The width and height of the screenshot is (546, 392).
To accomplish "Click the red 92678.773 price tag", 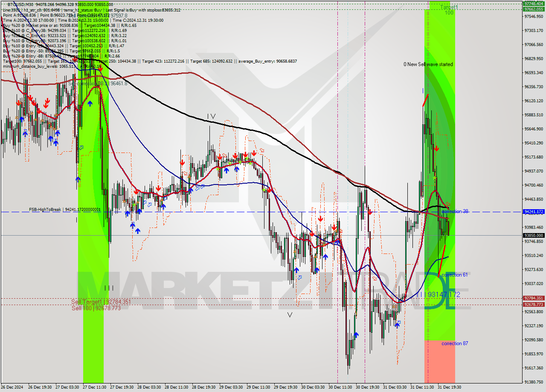I will [x=534, y=304].
